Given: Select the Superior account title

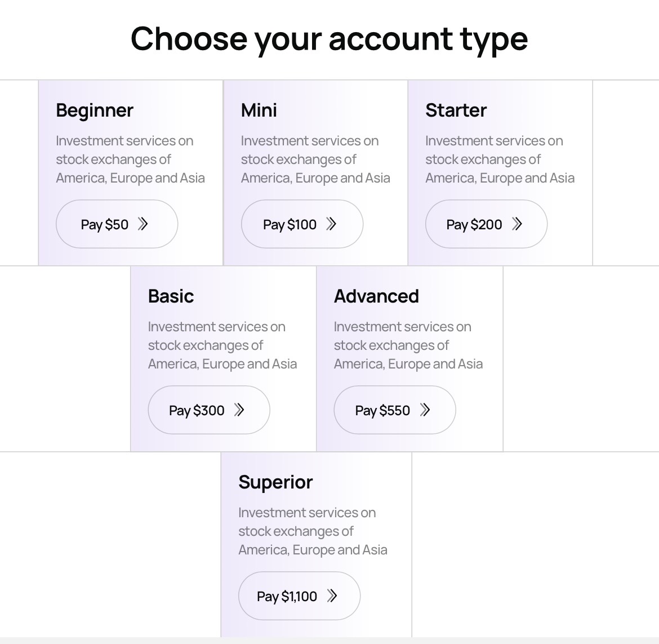Looking at the screenshot, I should click(x=275, y=482).
